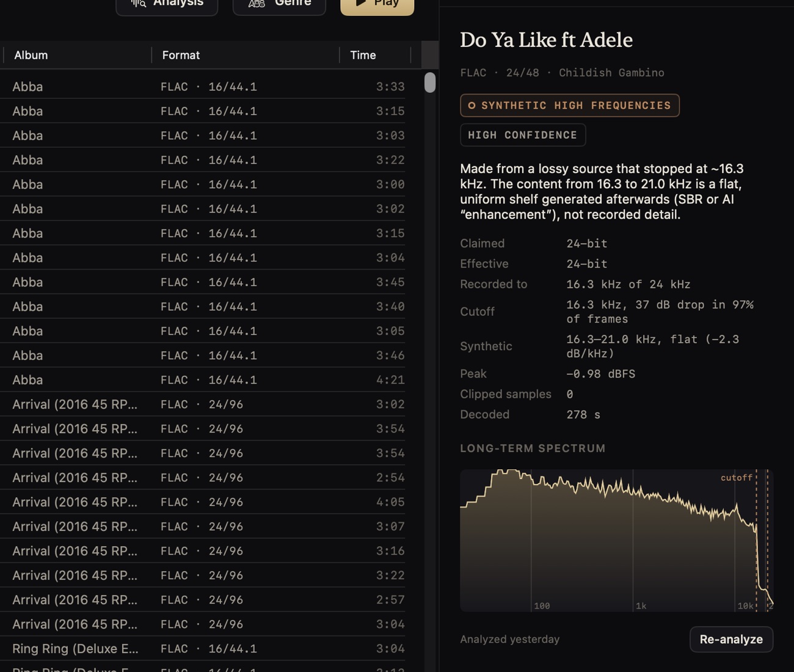Click the track list scrollbar thumb
Screen dimensions: 794x672
(430, 82)
